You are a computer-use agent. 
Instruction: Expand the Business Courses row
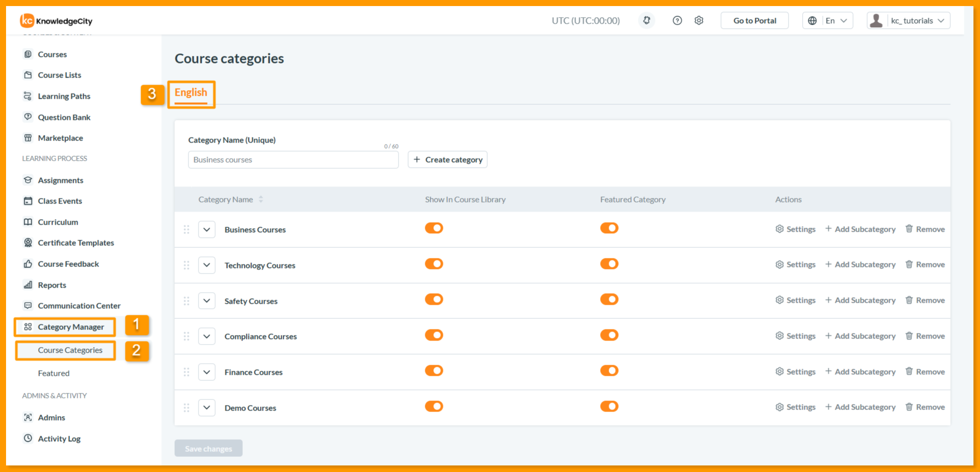point(207,229)
